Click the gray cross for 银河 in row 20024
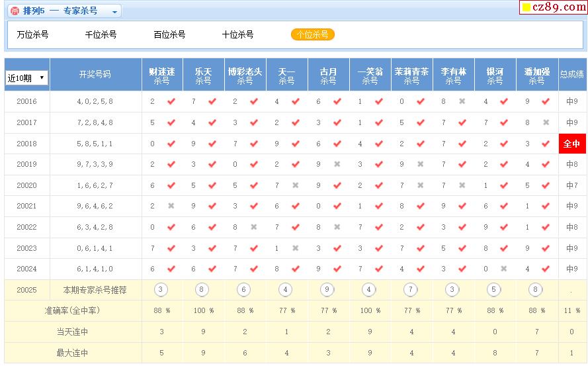 pyautogui.click(x=504, y=269)
